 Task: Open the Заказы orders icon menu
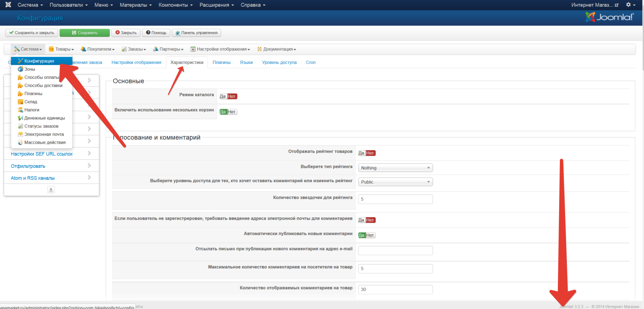click(134, 49)
